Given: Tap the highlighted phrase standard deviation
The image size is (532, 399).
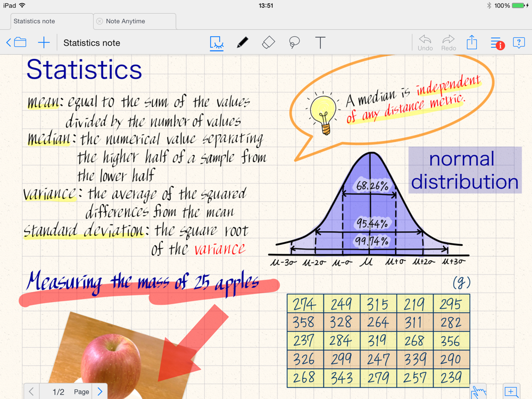Looking at the screenshot, I should click(85, 231).
